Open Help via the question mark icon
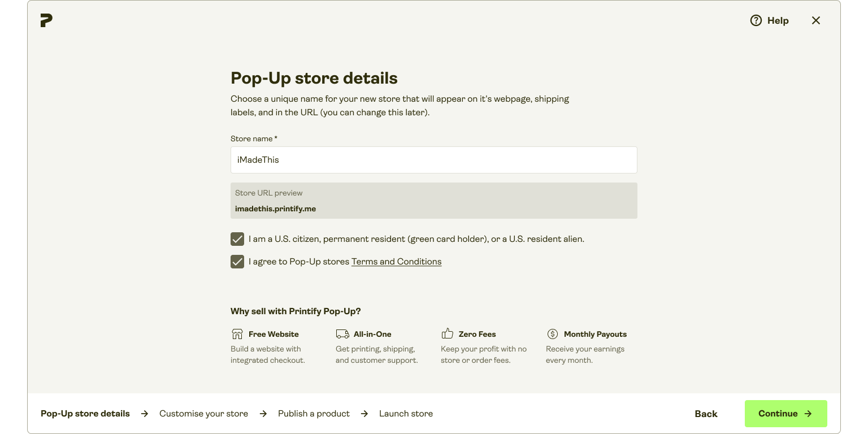868x434 pixels. 756,20
